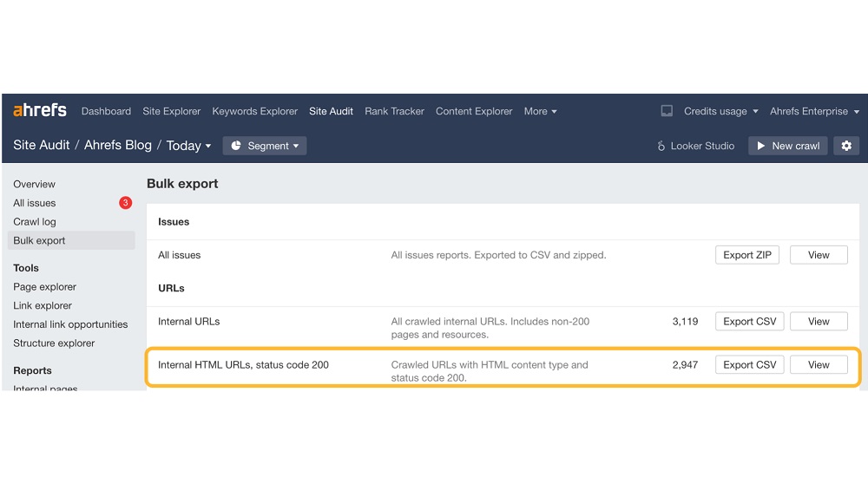This screenshot has width=868, height=477.
Task: Open Looker Studio
Action: coord(696,146)
